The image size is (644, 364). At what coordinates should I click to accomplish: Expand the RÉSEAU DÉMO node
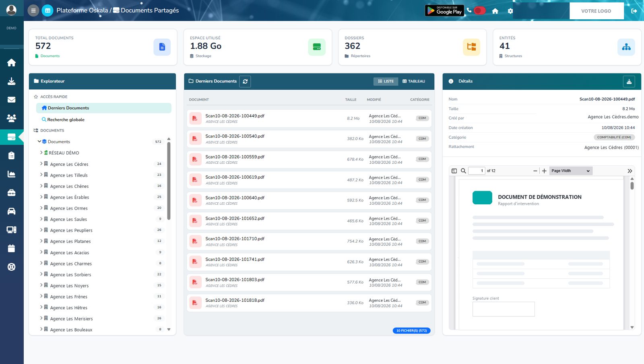pos(41,153)
